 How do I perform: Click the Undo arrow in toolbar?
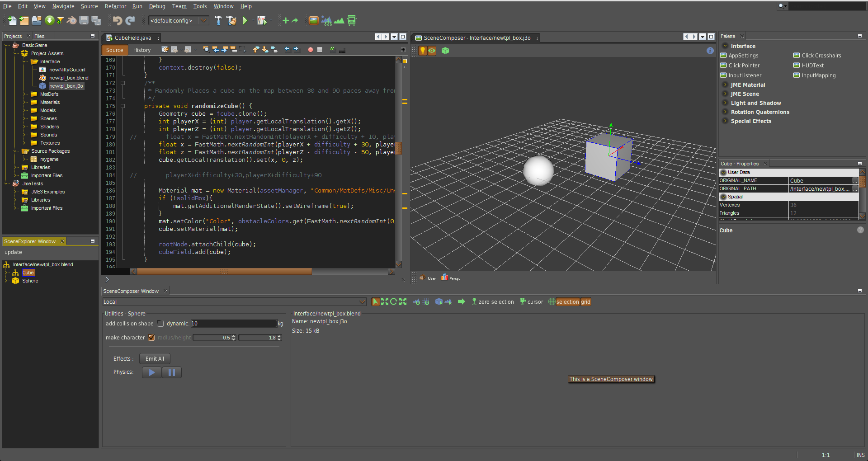coord(117,20)
